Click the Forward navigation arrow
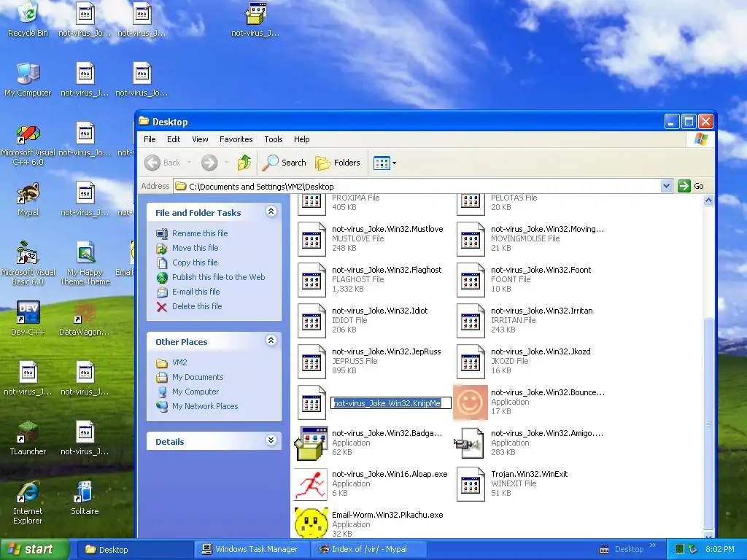This screenshot has width=747, height=560. pyautogui.click(x=209, y=163)
